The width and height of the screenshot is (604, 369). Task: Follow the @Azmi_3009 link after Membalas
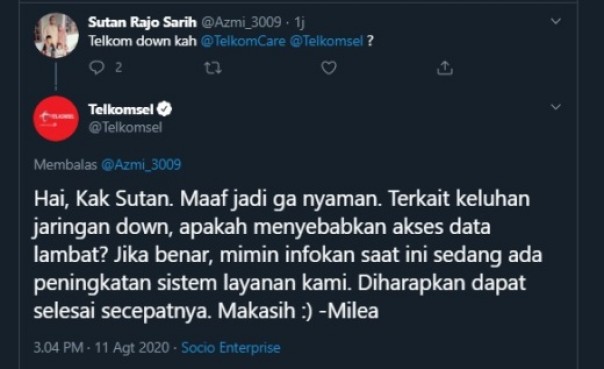pyautogui.click(x=141, y=165)
